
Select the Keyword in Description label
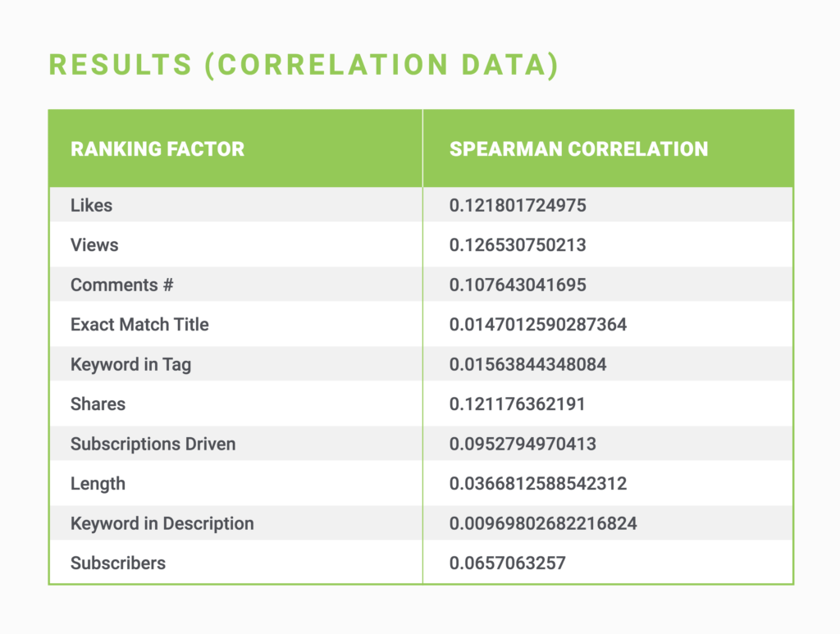click(x=162, y=523)
